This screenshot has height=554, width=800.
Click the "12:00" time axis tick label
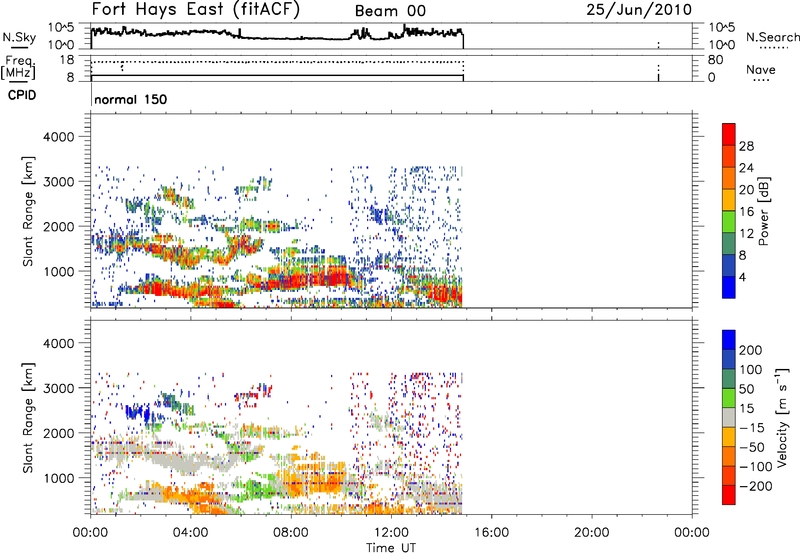point(391,533)
